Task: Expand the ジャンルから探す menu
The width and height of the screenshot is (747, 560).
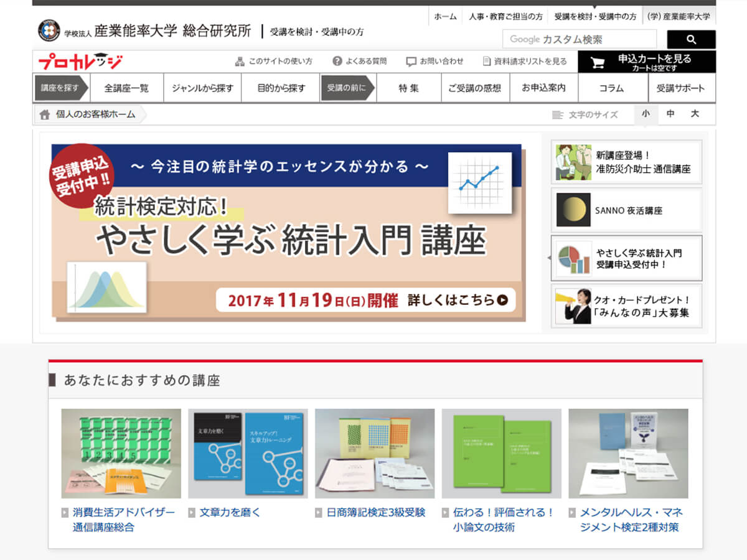Action: tap(202, 88)
